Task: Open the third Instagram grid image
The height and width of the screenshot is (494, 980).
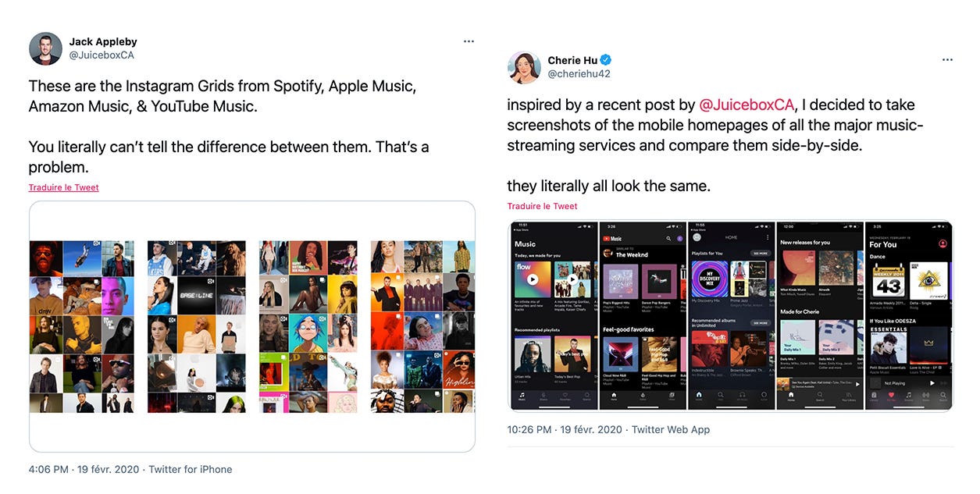Action: (308, 326)
